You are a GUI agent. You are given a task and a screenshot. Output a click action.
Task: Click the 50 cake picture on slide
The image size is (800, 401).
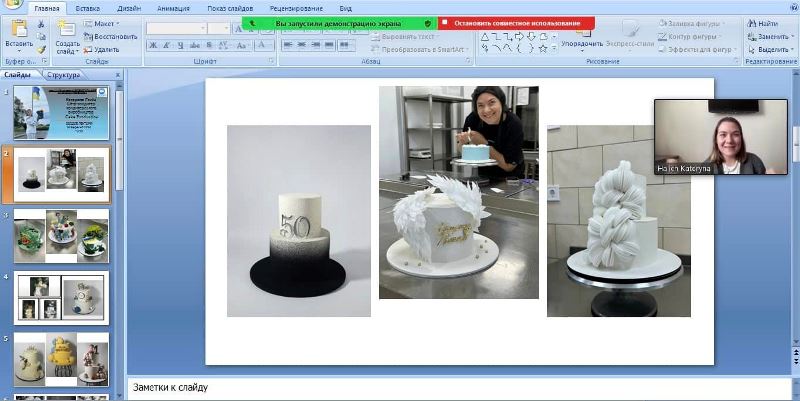click(x=299, y=221)
